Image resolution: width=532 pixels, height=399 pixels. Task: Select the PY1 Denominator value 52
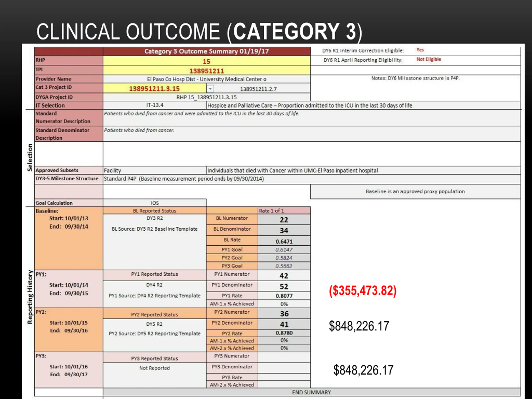284,286
